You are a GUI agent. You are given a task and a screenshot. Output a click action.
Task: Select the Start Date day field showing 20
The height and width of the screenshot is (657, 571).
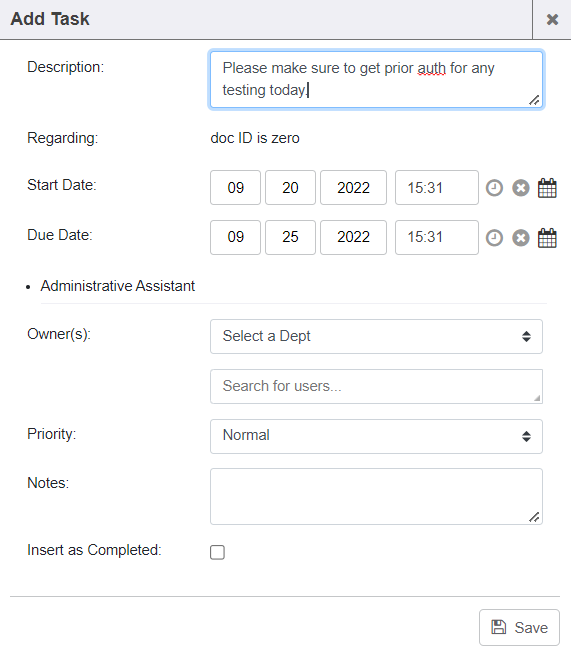pos(290,187)
